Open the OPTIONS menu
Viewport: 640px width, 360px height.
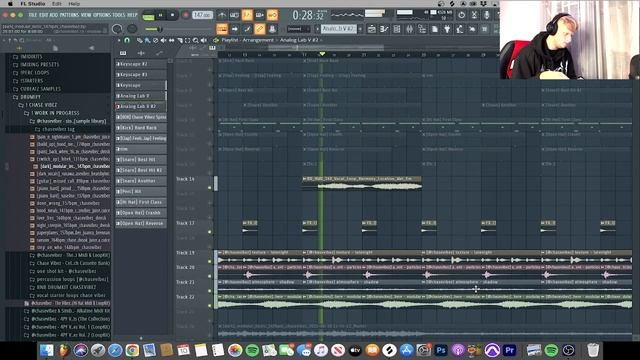[102, 15]
